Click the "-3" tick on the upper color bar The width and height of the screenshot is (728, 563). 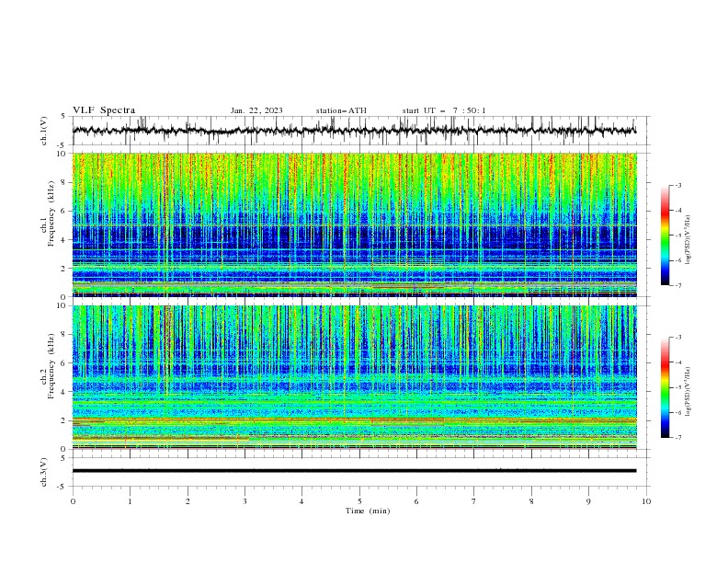(x=678, y=185)
